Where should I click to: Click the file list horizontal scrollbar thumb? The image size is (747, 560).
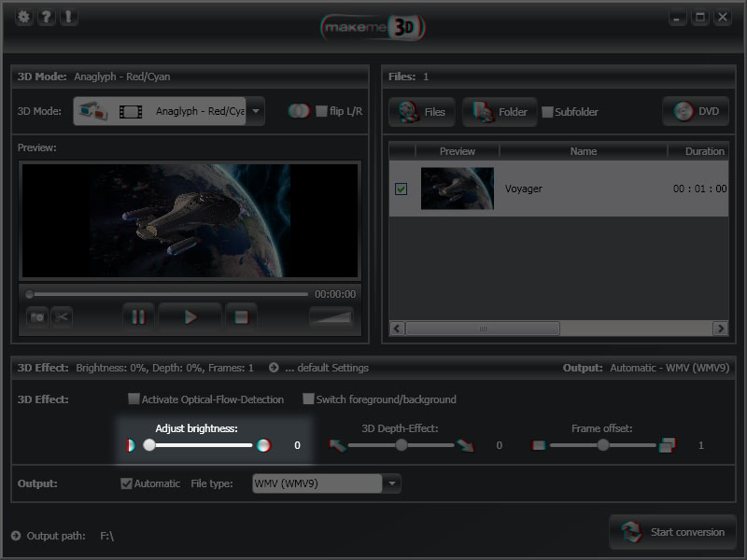[483, 329]
